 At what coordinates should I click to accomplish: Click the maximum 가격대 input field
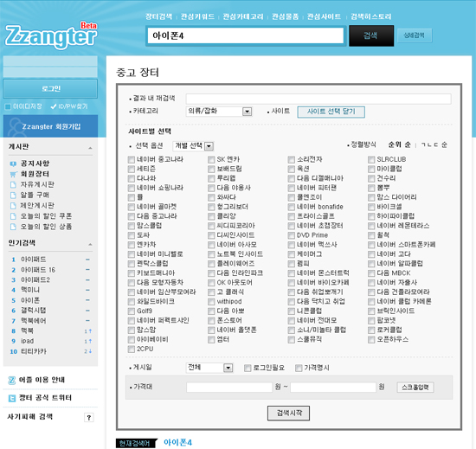tap(333, 387)
